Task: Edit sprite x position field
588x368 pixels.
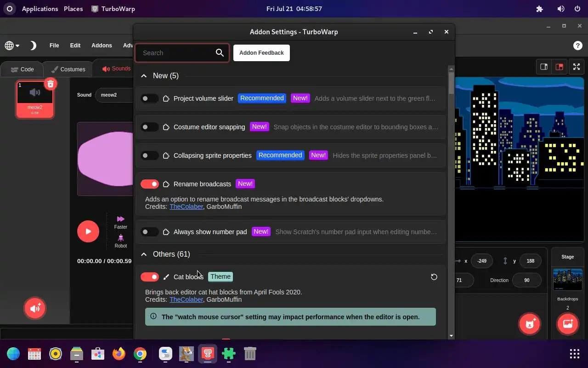Action: click(481, 261)
